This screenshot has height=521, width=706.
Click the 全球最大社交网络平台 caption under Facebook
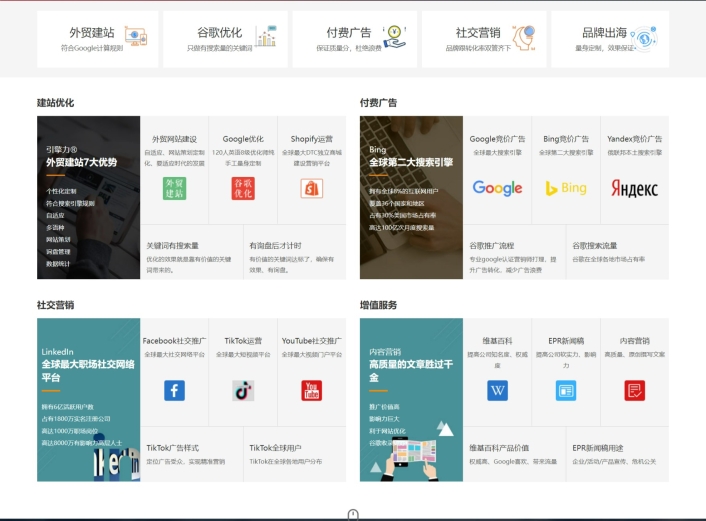(x=174, y=354)
